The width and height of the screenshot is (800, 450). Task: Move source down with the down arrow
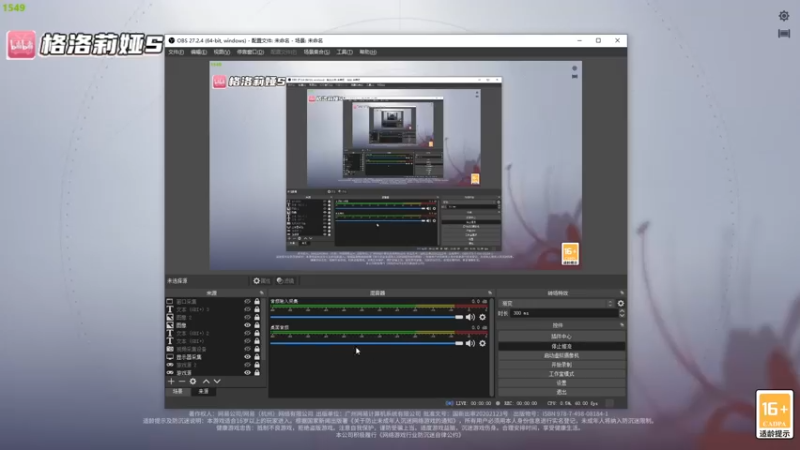click(x=217, y=381)
